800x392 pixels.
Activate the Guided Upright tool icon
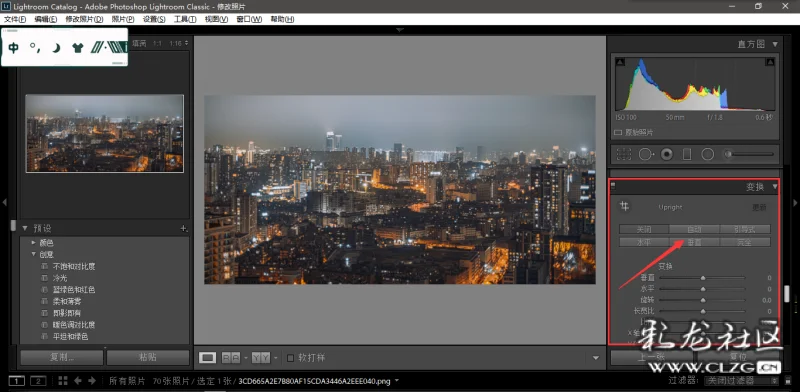tap(624, 207)
